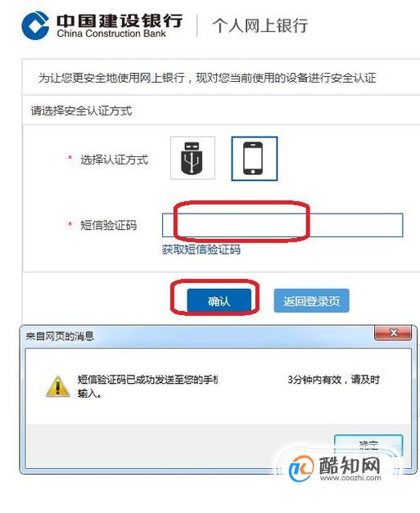Choose the mobile phone authentication icon

(255, 159)
